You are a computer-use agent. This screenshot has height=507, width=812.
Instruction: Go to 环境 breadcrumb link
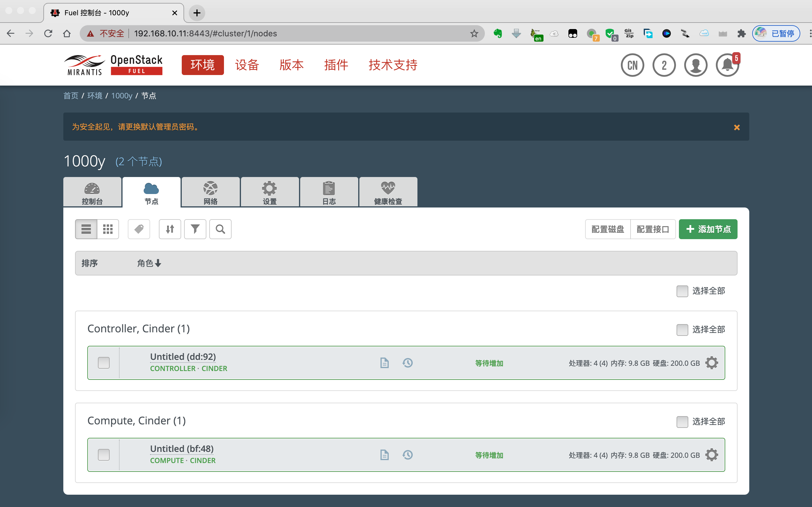pos(95,96)
